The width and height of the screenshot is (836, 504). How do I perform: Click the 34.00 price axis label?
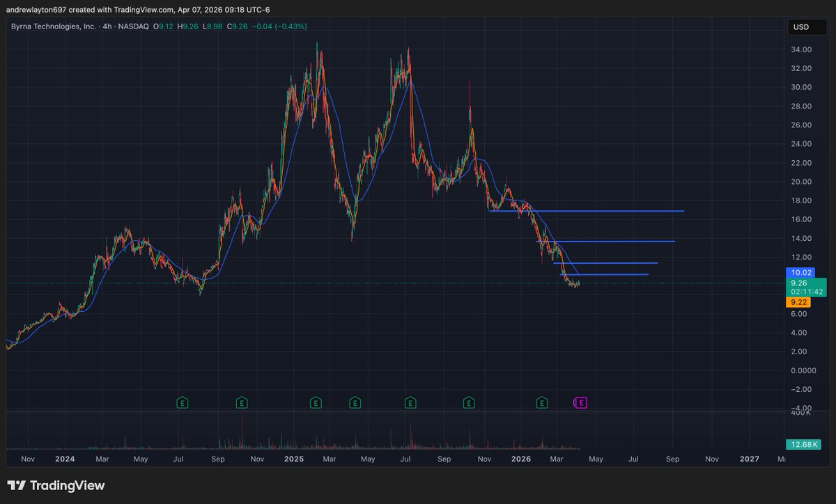[x=800, y=49]
